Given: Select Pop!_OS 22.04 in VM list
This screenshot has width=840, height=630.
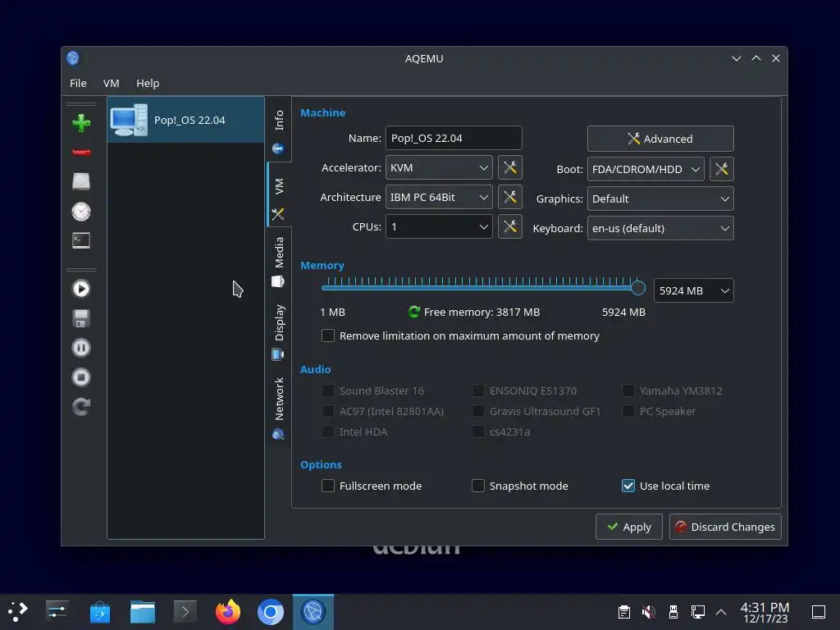Looking at the screenshot, I should click(185, 120).
